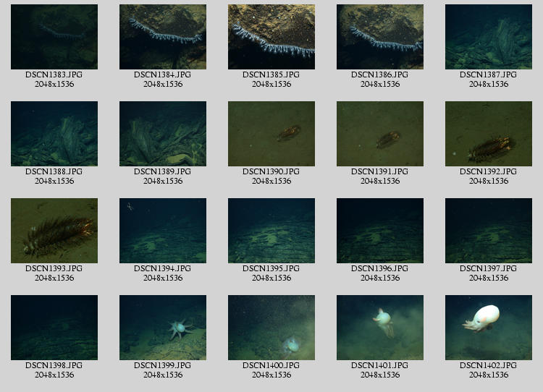
Task: Click the DSCN1394.JPG thumbnail
Action: (x=163, y=231)
